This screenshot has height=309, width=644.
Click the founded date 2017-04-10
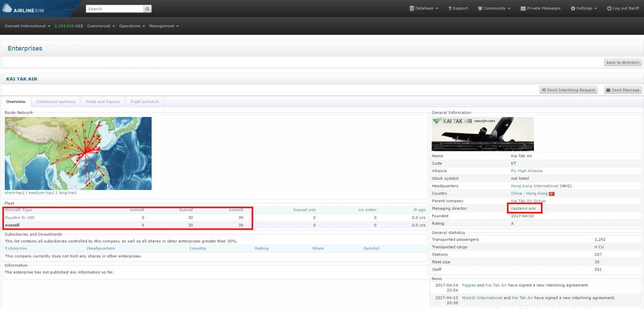tap(522, 216)
